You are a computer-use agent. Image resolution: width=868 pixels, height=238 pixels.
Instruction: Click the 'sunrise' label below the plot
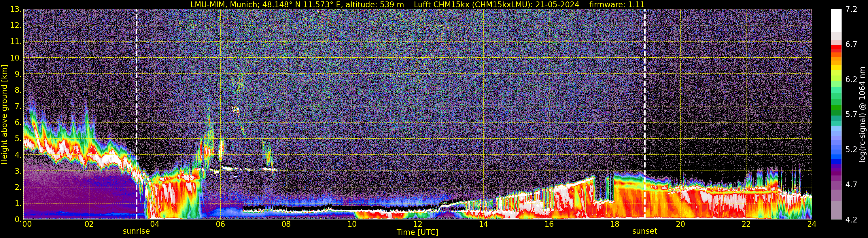136,231
